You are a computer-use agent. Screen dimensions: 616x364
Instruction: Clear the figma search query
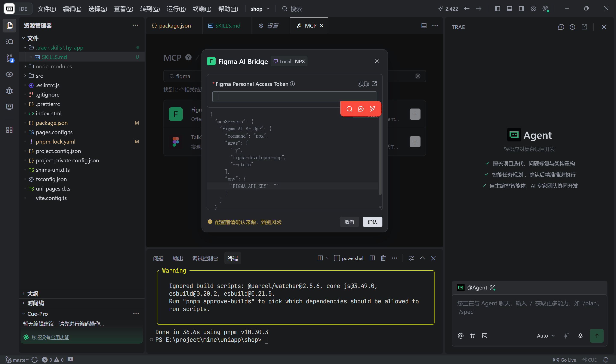tap(417, 76)
